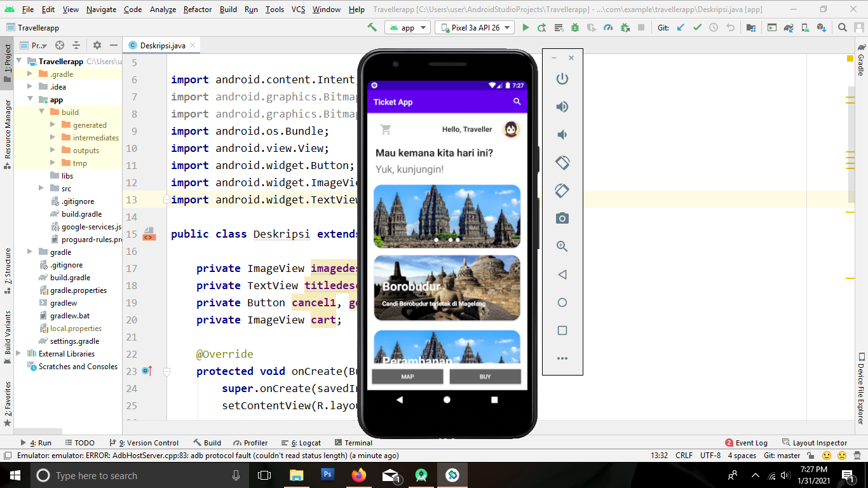Open the 6: Logcat tab
Image resolution: width=868 pixels, height=488 pixels.
point(302,443)
